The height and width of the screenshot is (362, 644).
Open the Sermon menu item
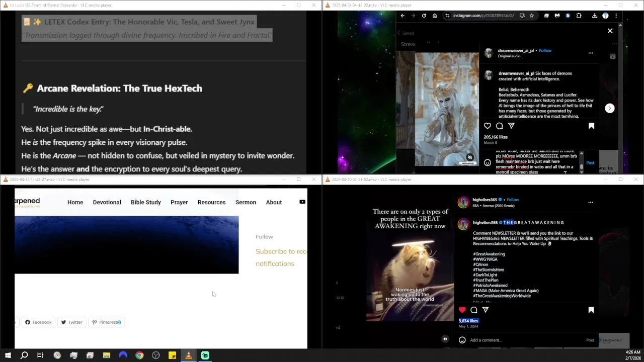point(246,202)
